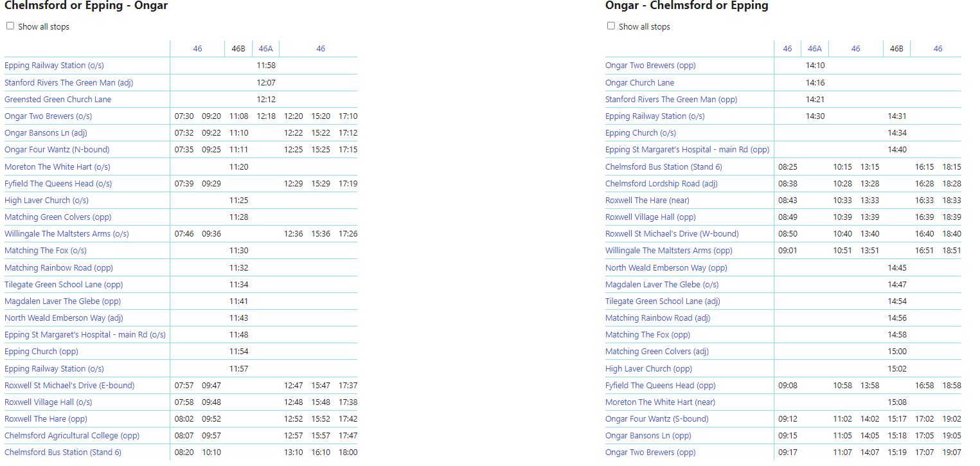Open Moreton The White Hart (o/s) link

(57, 167)
